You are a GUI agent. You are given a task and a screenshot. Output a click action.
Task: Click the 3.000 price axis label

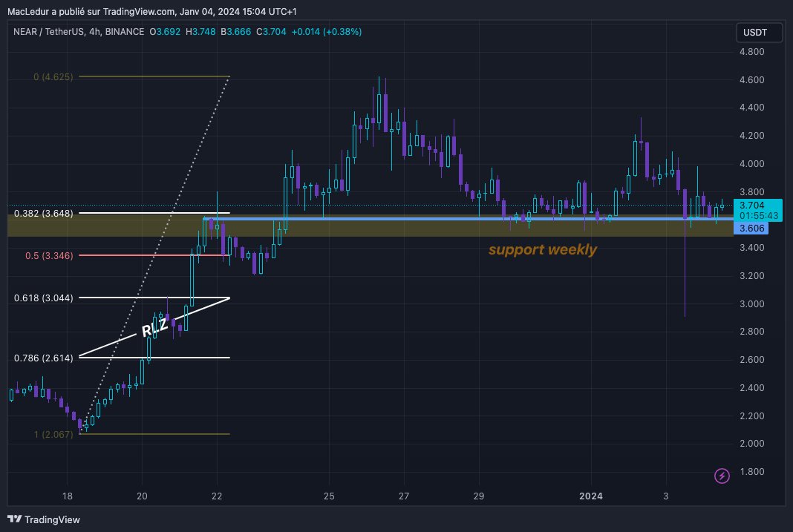751,303
